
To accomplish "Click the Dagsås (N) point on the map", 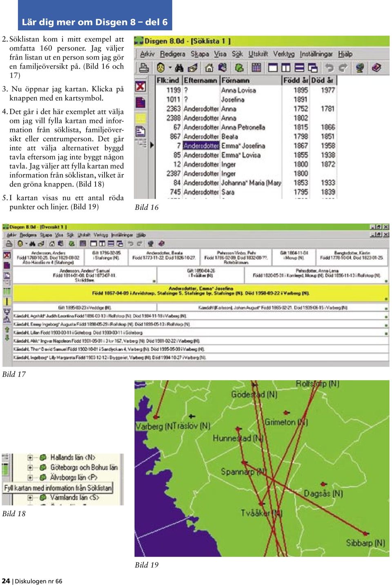I will [323, 484].
